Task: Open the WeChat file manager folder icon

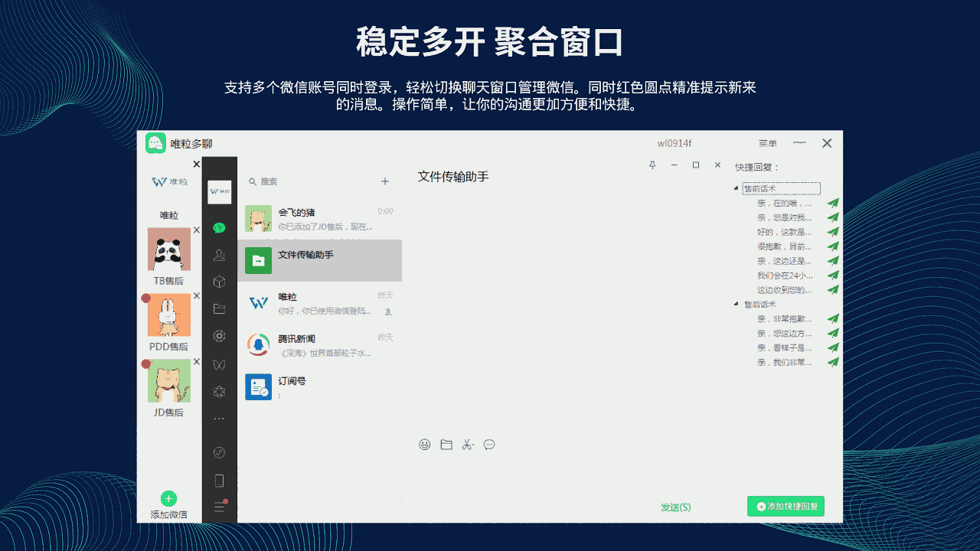Action: pyautogui.click(x=219, y=308)
